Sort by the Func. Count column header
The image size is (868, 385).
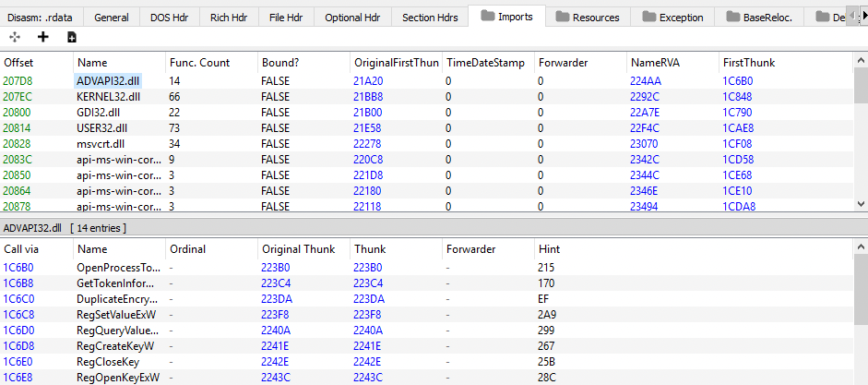tap(200, 63)
